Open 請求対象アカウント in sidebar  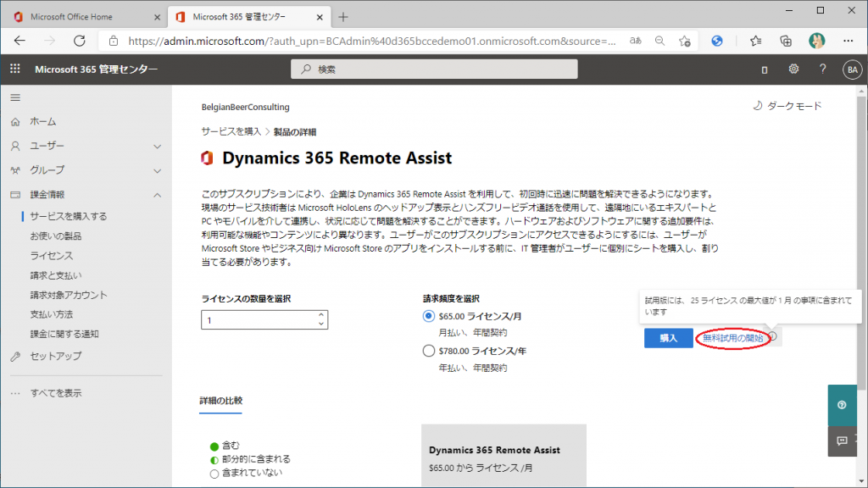pyautogui.click(x=69, y=296)
